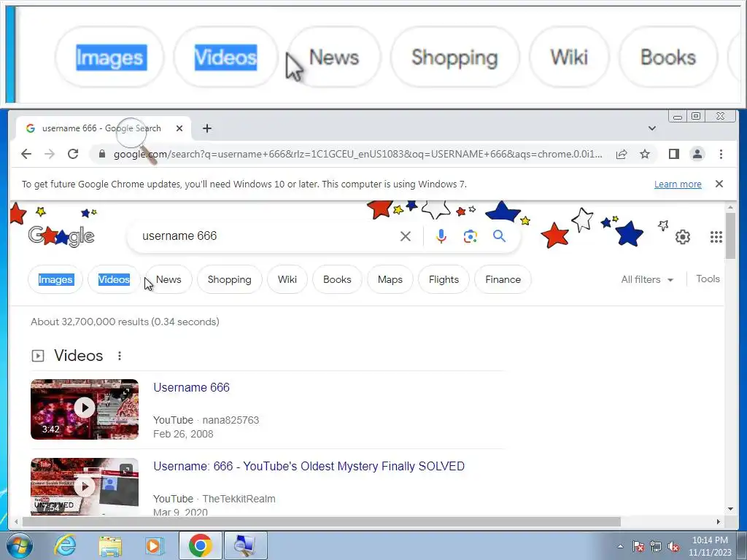Open Windows Explorer file manager

tap(110, 545)
